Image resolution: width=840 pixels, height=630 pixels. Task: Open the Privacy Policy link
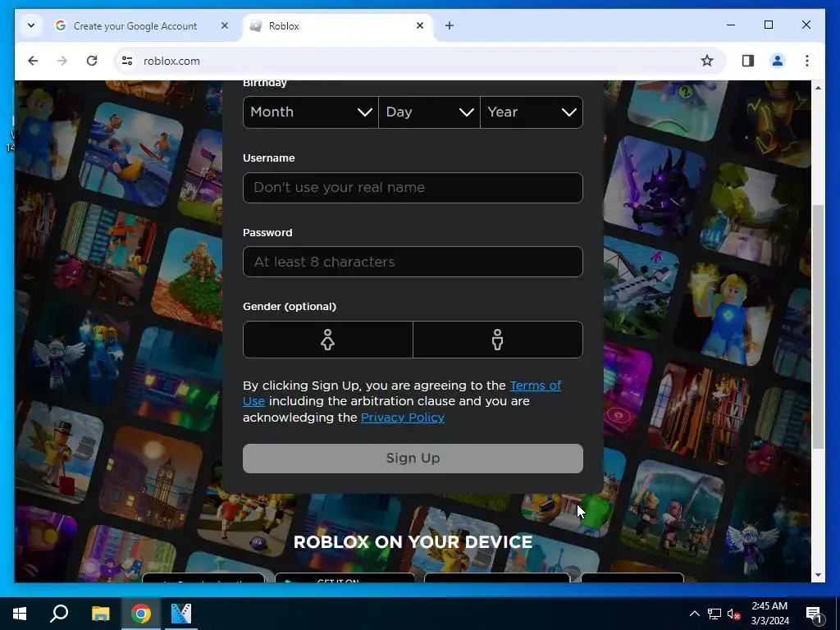(x=402, y=418)
